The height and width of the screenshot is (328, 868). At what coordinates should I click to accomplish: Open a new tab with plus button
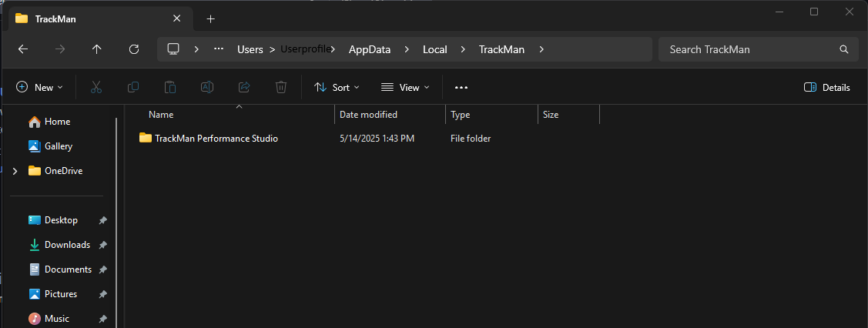[x=210, y=18]
